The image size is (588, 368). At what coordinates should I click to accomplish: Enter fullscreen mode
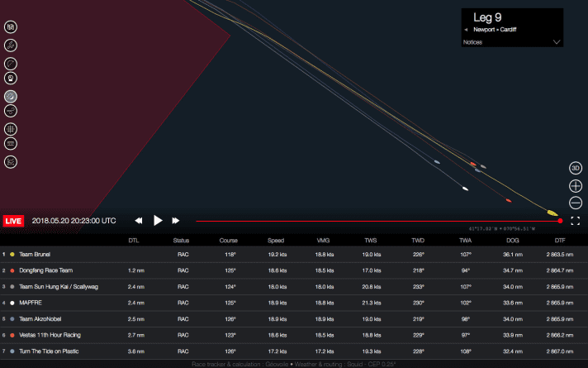(576, 221)
